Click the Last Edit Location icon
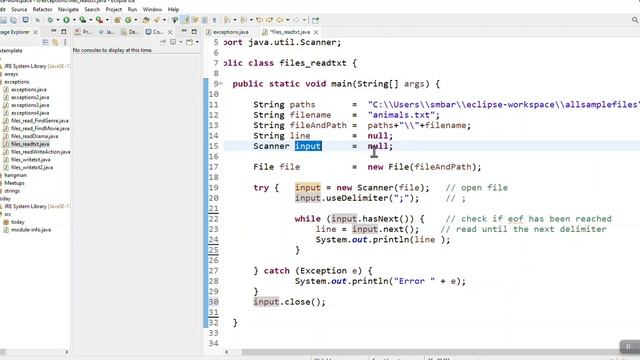Image resolution: width=640 pixels, height=360 pixels. (x=259, y=20)
